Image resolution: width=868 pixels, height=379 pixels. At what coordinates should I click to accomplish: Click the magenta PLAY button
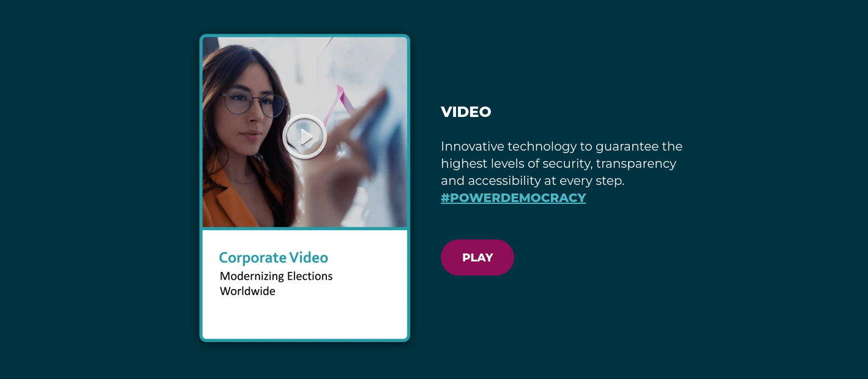(x=477, y=258)
